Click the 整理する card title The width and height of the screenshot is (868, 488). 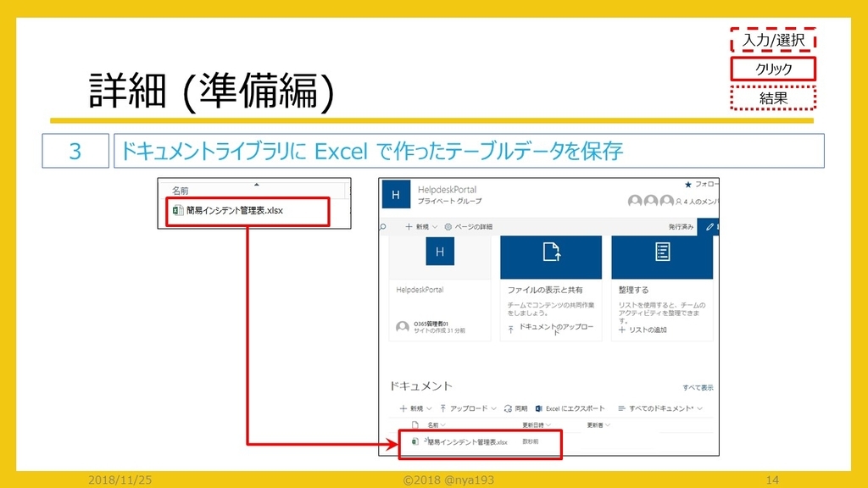click(633, 290)
